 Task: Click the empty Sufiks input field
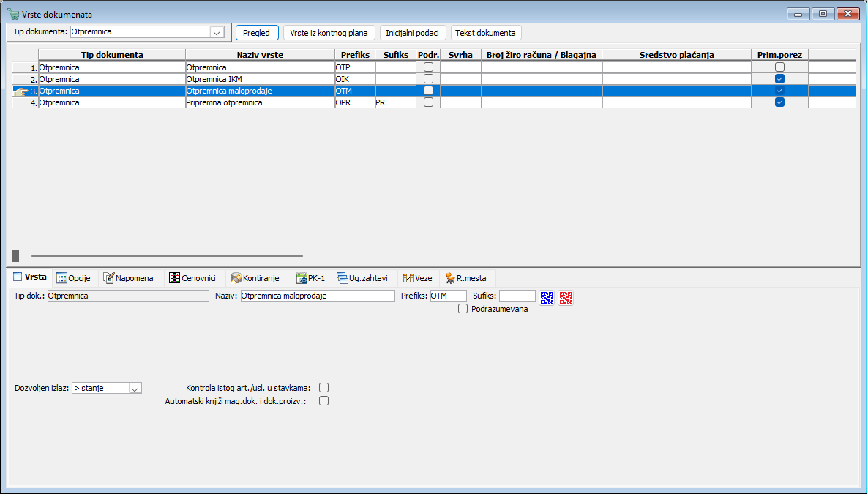coord(517,296)
